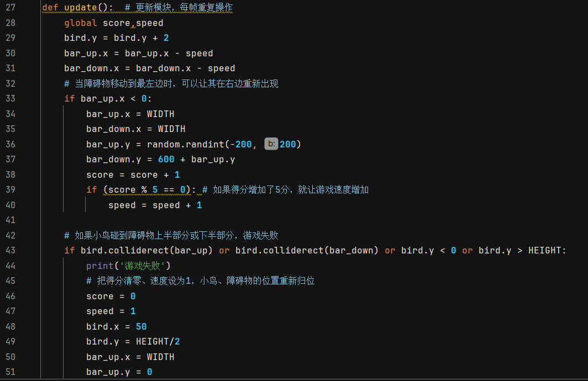This screenshot has width=588, height=381.
Task: Click the 'score % 5 == 0' condition
Action: click(146, 190)
